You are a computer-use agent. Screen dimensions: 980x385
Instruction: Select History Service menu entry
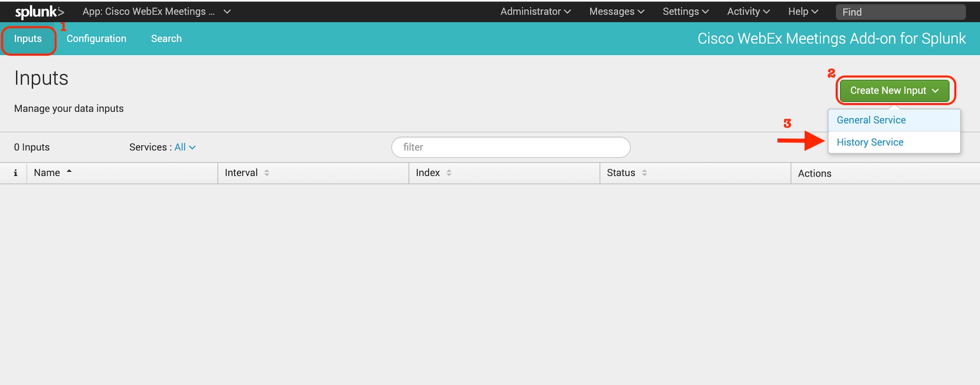(x=894, y=142)
